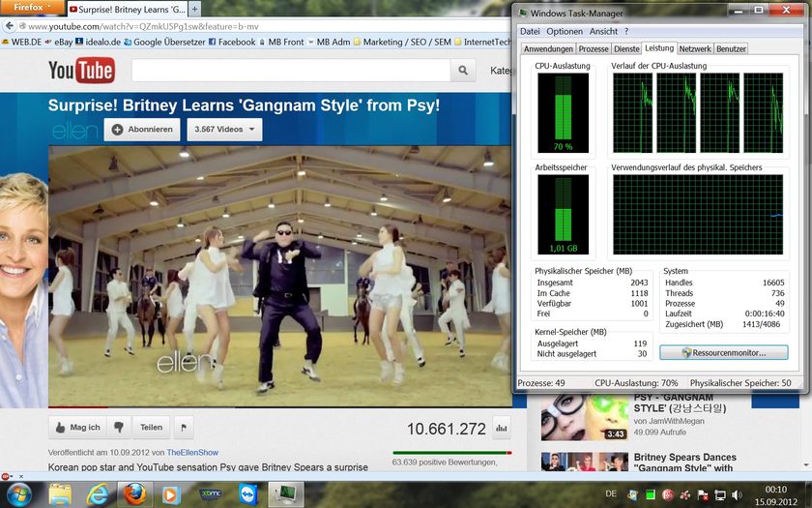Click the Ressourcenmonitor button
The image size is (812, 508).
724,352
